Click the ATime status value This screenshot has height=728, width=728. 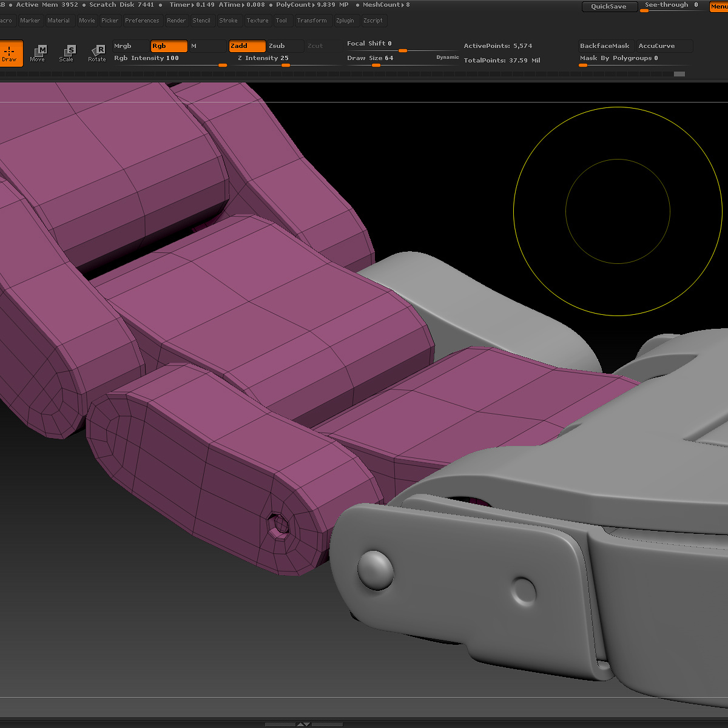(x=243, y=5)
